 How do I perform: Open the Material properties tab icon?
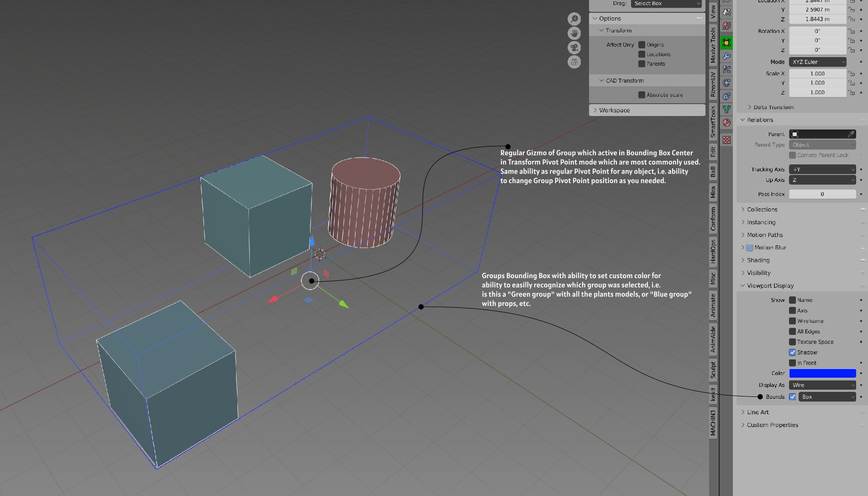[x=726, y=122]
